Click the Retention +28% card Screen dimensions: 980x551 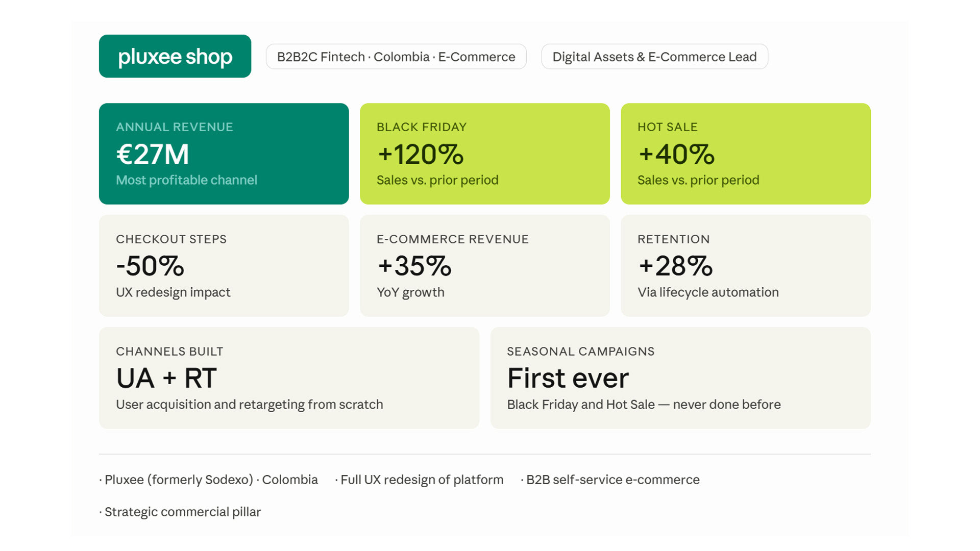pos(745,265)
